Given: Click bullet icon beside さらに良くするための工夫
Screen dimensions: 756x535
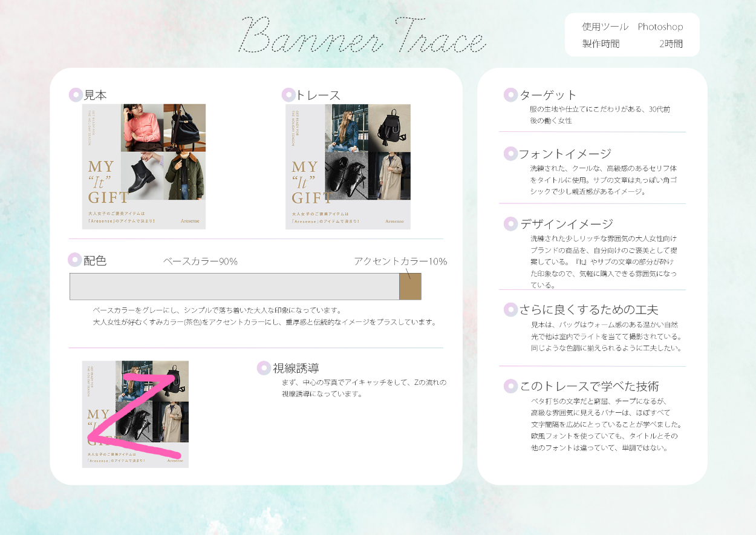Looking at the screenshot, I should pos(511,310).
